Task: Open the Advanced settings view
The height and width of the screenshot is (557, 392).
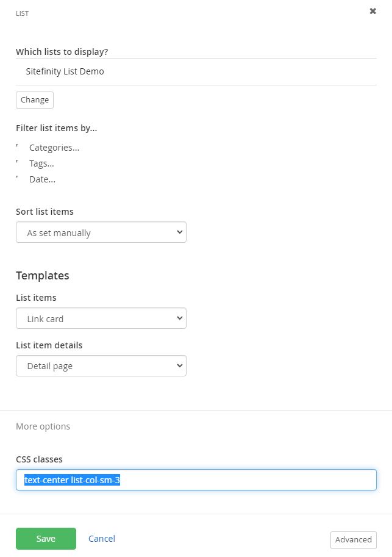Action: tap(353, 540)
